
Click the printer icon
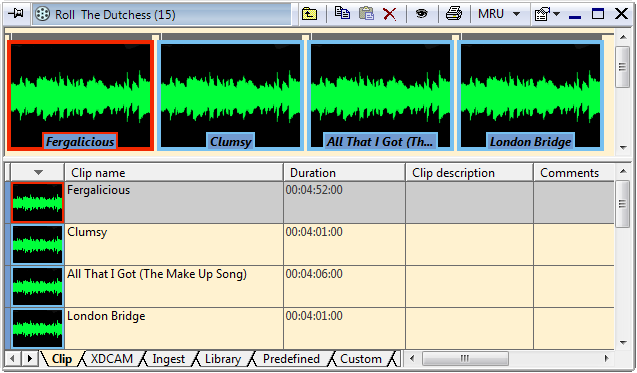tap(454, 13)
